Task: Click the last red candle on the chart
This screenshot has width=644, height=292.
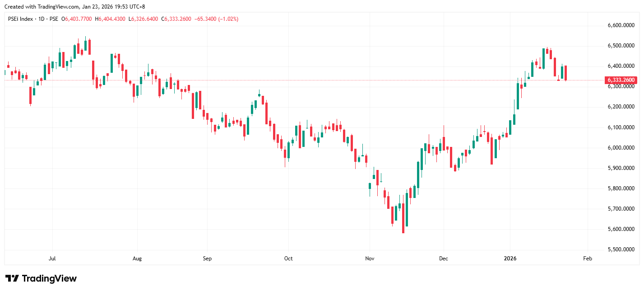Action: pos(565,73)
